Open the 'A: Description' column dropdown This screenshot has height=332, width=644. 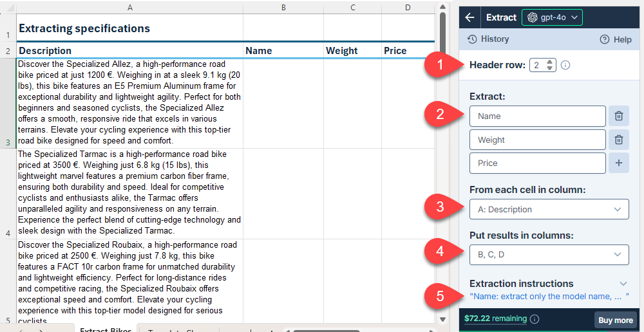pos(549,209)
